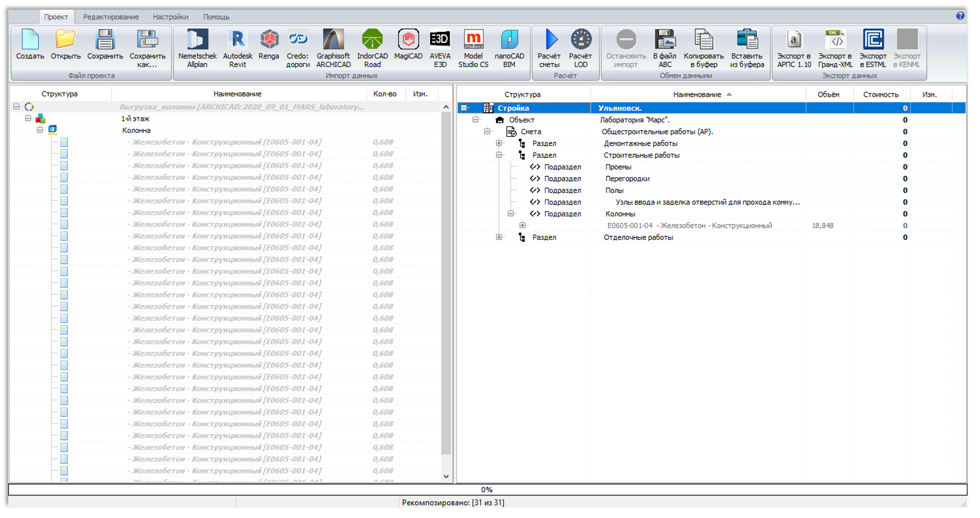Expand the Демонтажные работы section
This screenshot has width=980, height=518.
499,143
